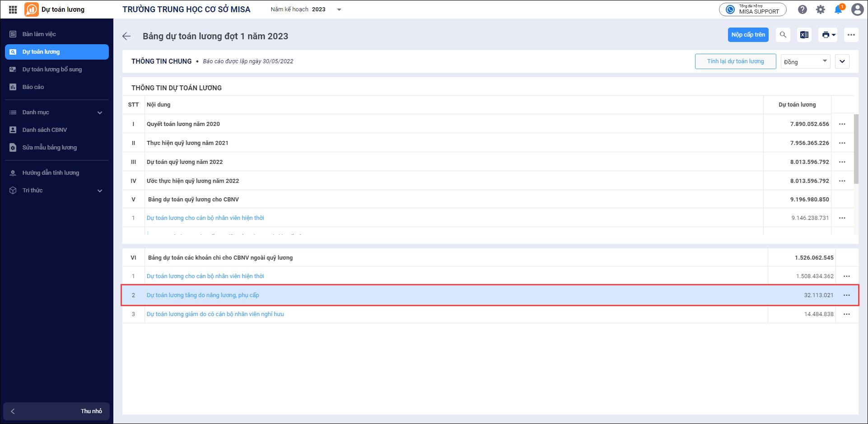Open Bàn làm việc in the sidebar
This screenshot has width=868, height=424.
point(57,34)
